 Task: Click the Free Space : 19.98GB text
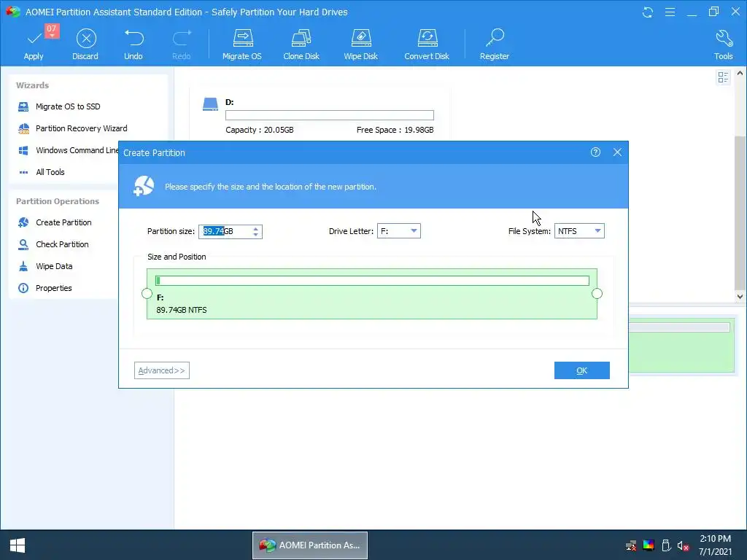click(x=395, y=130)
